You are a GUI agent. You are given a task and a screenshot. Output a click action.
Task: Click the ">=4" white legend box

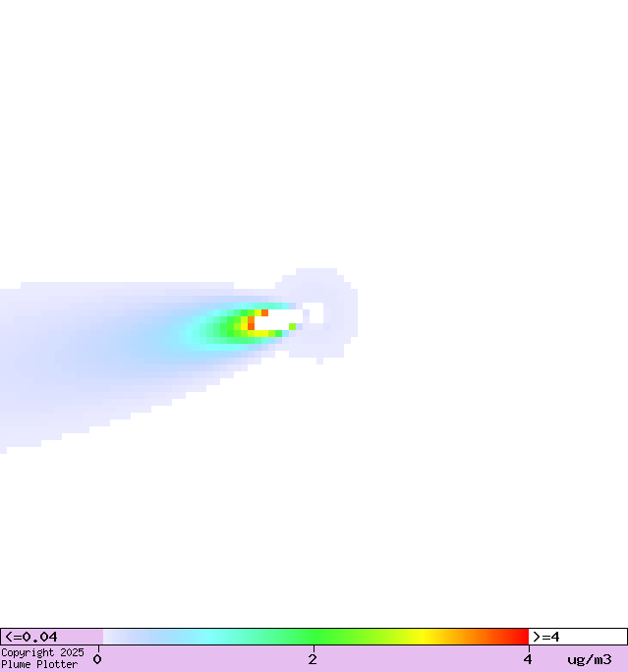pyautogui.click(x=577, y=637)
